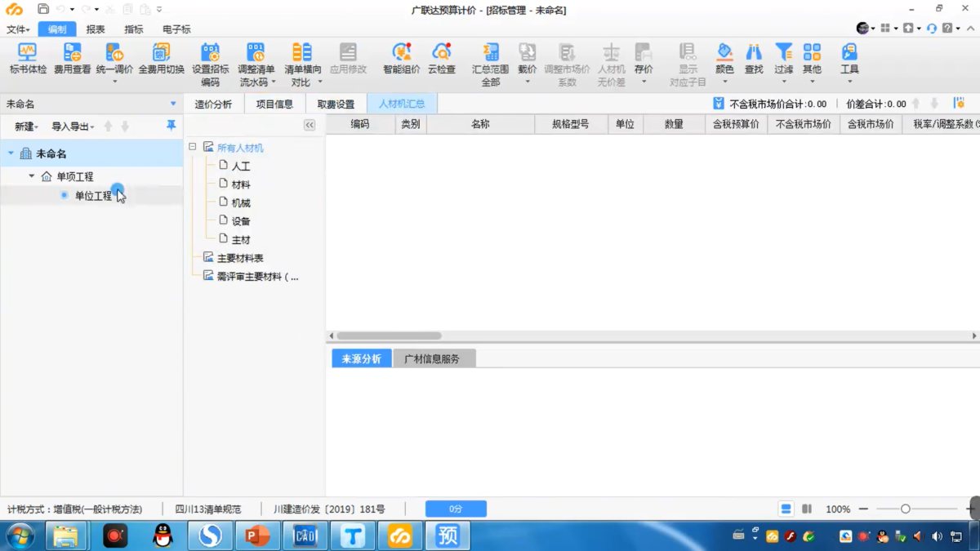Switch to the 报表 ribbon tab
Image resolution: width=980 pixels, height=551 pixels.
click(96, 29)
